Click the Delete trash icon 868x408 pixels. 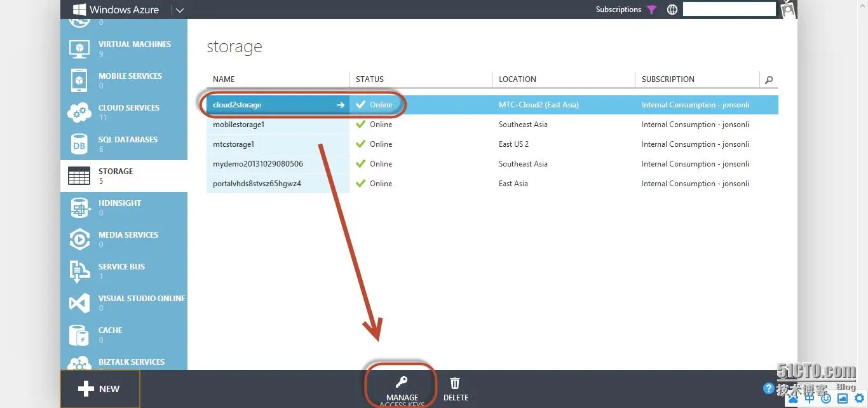tap(455, 383)
